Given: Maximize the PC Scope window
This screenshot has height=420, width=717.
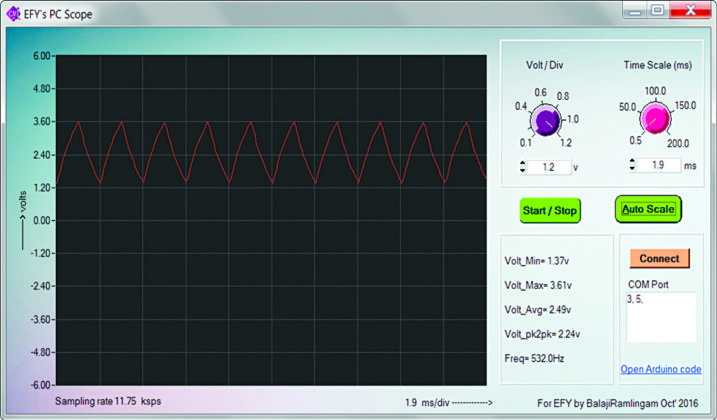Looking at the screenshot, I should [x=657, y=9].
